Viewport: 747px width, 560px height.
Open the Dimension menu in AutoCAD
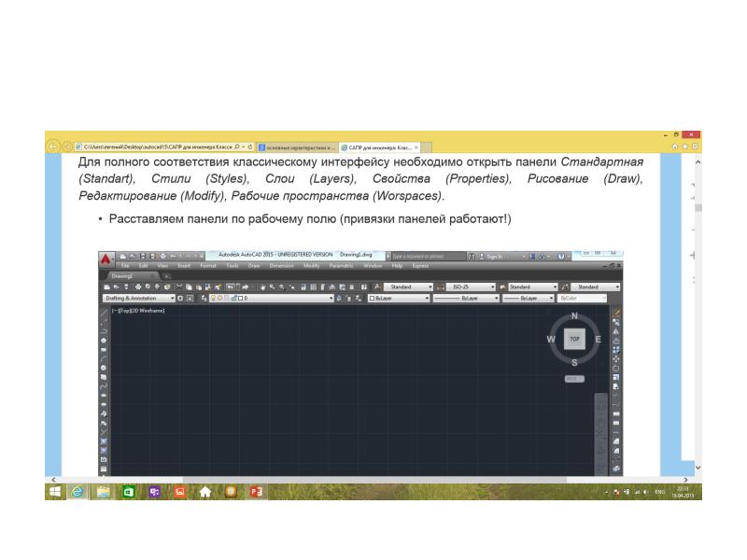coord(282,266)
